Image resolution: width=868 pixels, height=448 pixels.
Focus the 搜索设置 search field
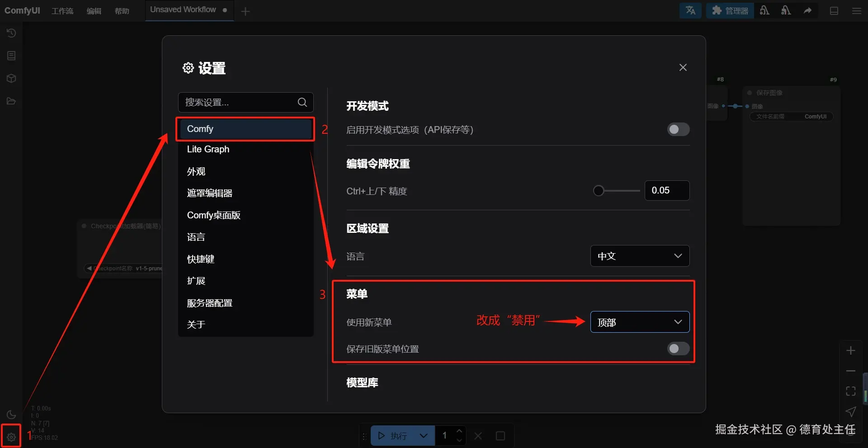point(245,102)
